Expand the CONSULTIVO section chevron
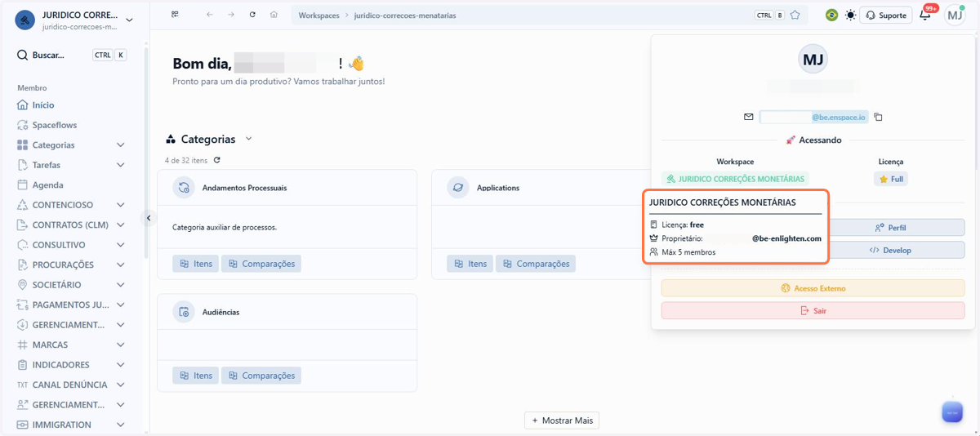This screenshot has height=436, width=980. (121, 245)
